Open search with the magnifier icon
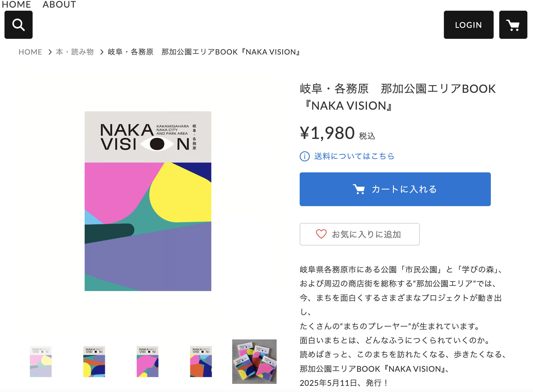 tap(19, 25)
